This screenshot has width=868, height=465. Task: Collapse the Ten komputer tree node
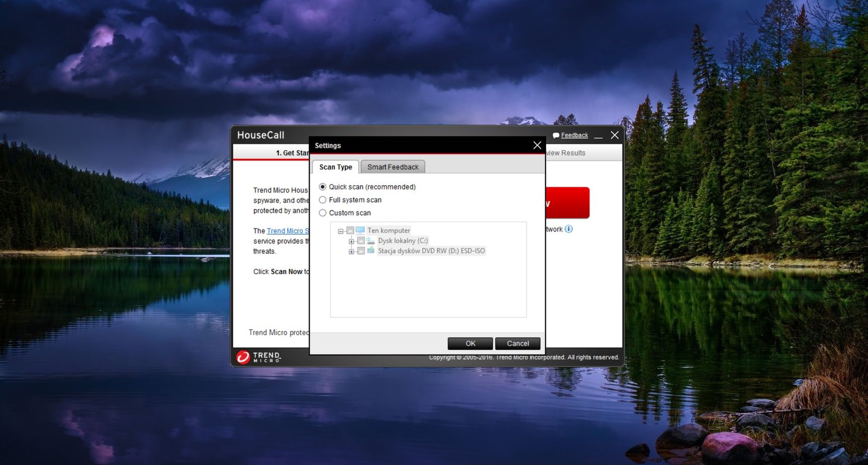[x=341, y=231]
